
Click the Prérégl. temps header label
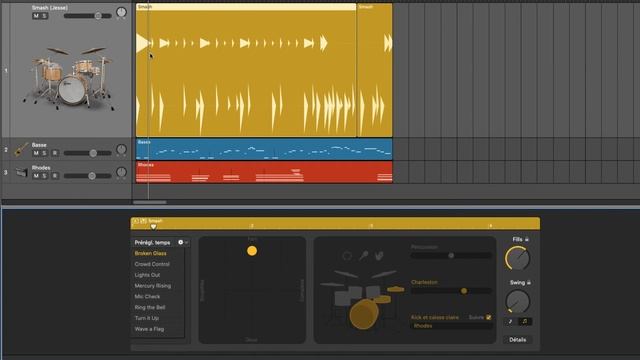click(x=152, y=242)
